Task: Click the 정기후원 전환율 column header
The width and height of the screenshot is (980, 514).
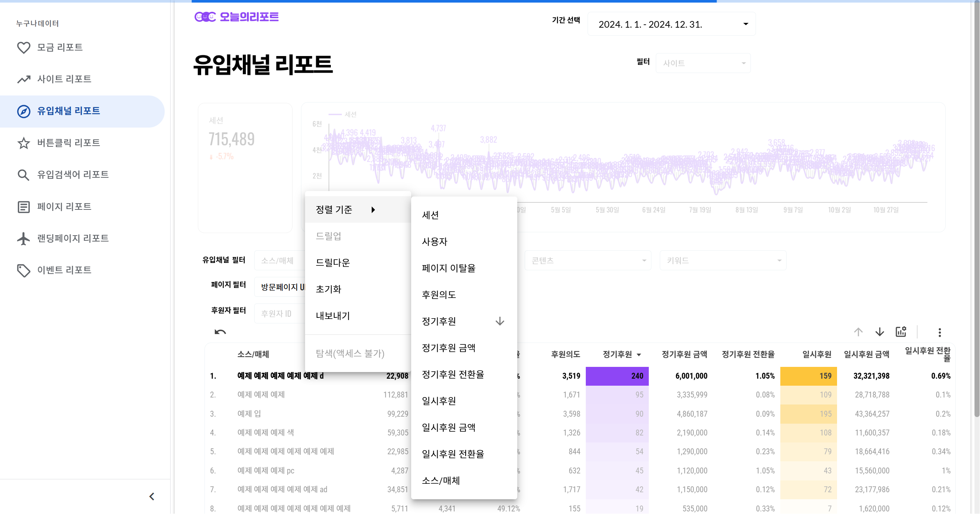Action: coord(748,354)
